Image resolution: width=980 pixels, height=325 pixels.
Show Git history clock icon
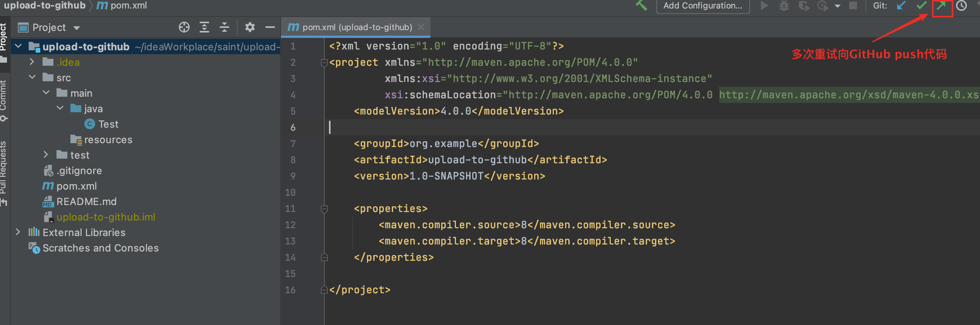click(x=961, y=6)
